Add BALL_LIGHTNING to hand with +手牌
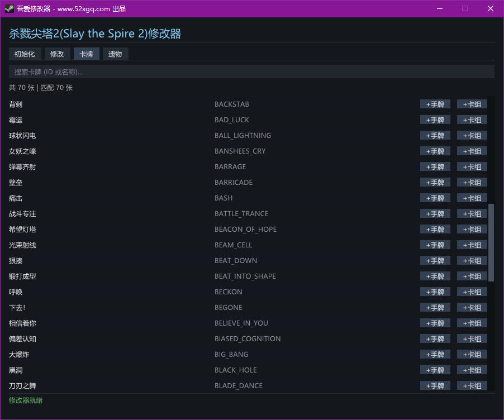 (435, 136)
